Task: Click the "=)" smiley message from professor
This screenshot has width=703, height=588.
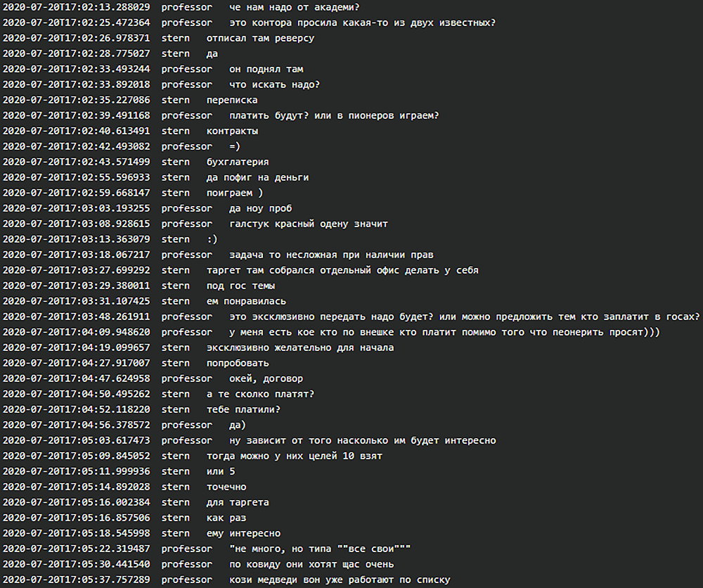Action: pos(235,146)
